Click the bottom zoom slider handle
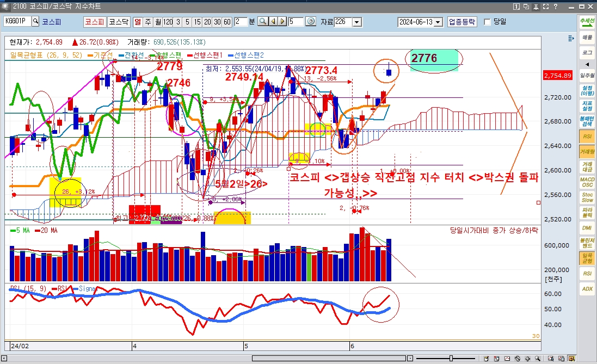The image size is (597, 364). point(451,359)
